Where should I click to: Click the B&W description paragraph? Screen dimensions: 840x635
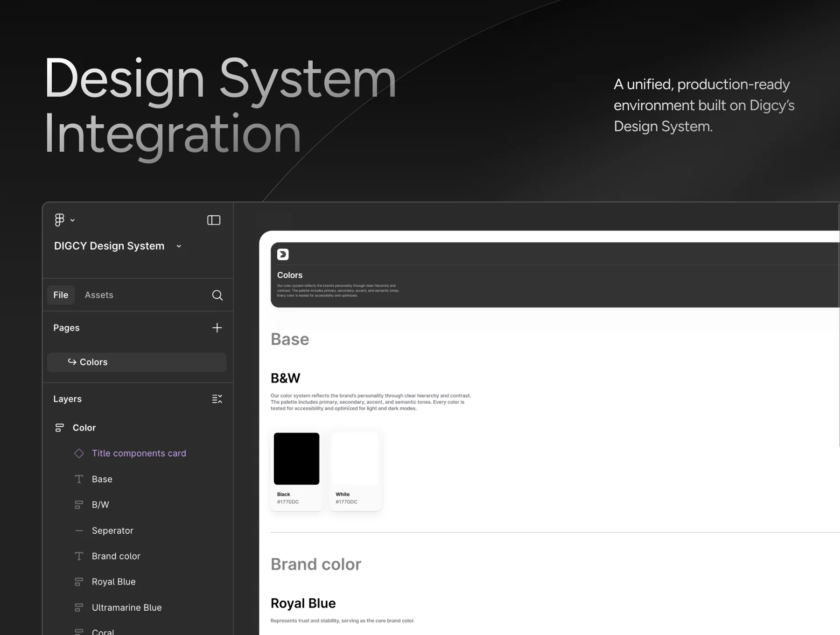371,402
